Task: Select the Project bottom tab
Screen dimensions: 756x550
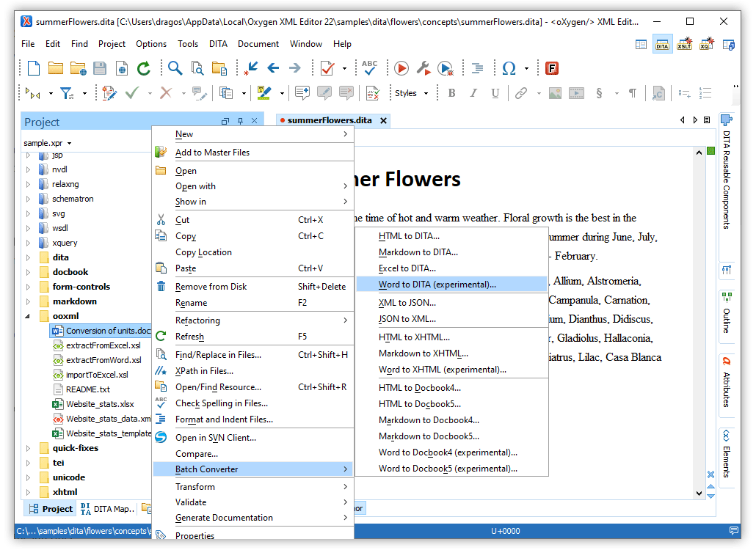Action: coord(51,509)
